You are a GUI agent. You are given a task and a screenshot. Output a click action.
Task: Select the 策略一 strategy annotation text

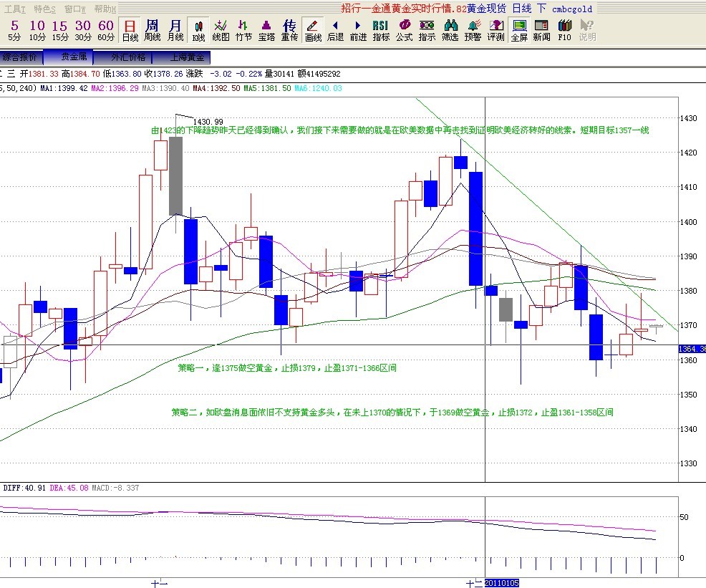tap(287, 368)
